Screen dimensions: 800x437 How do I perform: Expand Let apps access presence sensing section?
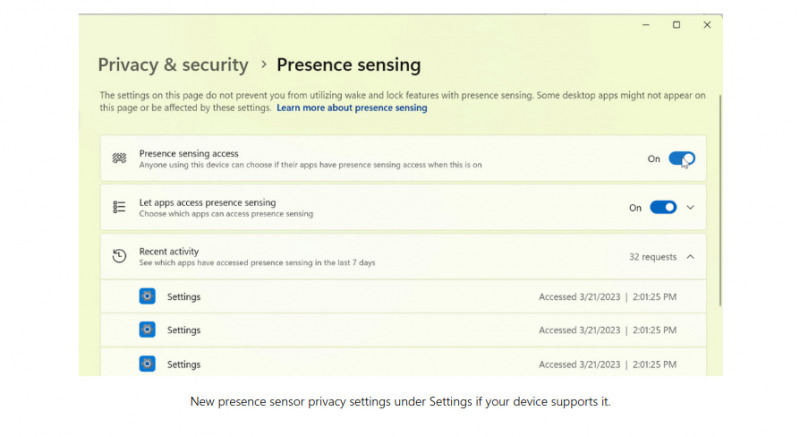[690, 208]
